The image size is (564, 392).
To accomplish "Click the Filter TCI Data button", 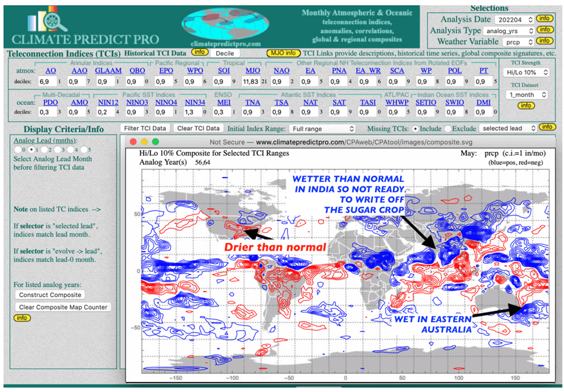I will 145,128.
